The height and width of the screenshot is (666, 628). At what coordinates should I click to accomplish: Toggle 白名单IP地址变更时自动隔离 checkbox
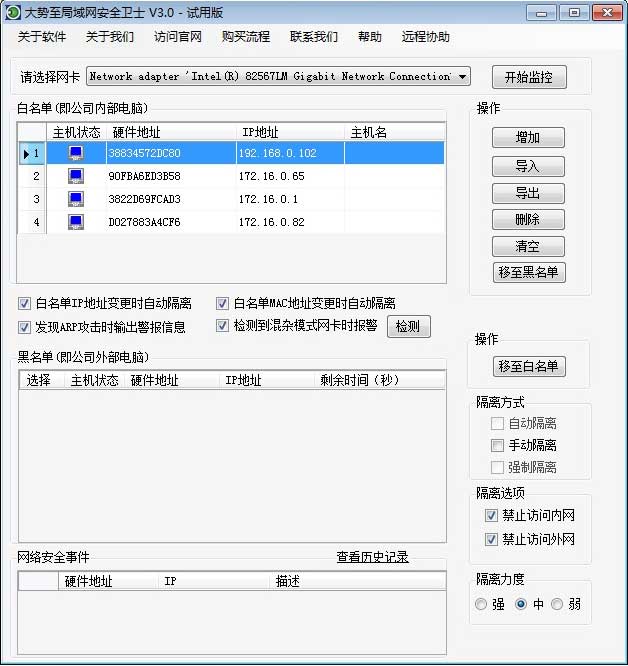(x=24, y=303)
